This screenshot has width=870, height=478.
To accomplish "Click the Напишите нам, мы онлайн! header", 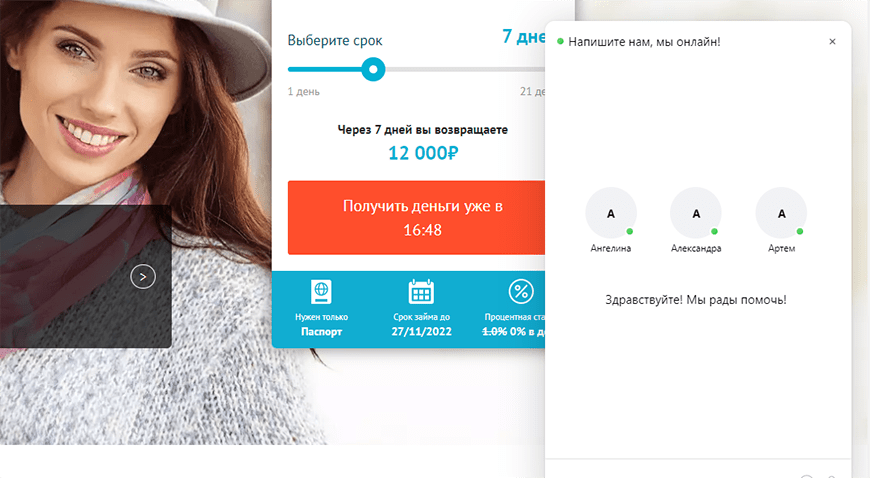I will click(x=644, y=42).
